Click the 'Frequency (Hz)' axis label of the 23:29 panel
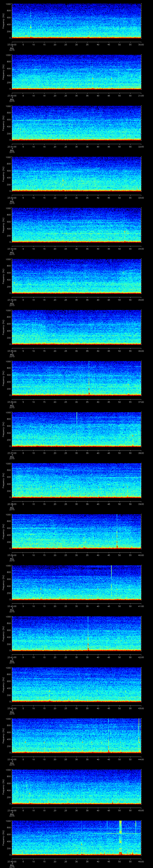Screen dimensions: 153x868 coord(3,21)
